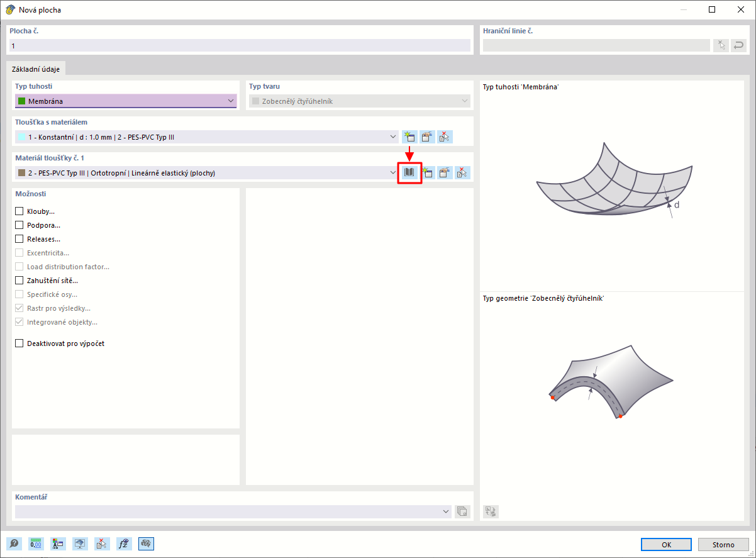
Task: Expand the Tloušťka s materiálem dropdown
Action: point(393,137)
